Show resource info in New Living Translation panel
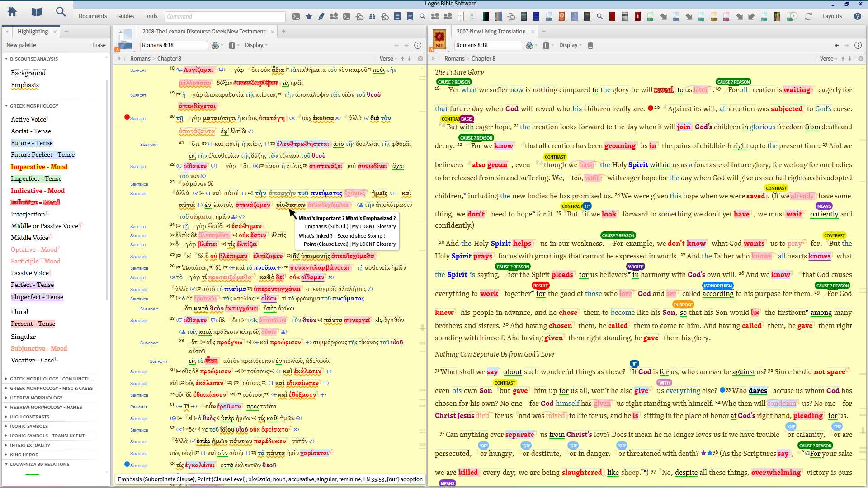This screenshot has height=488, width=868. click(x=858, y=45)
